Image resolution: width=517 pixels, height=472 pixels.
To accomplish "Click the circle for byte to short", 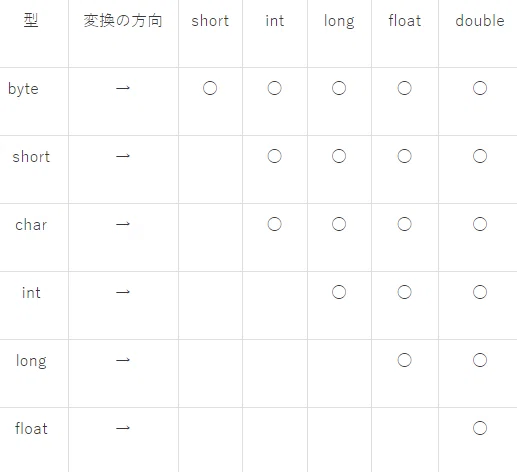I will click(x=210, y=88).
